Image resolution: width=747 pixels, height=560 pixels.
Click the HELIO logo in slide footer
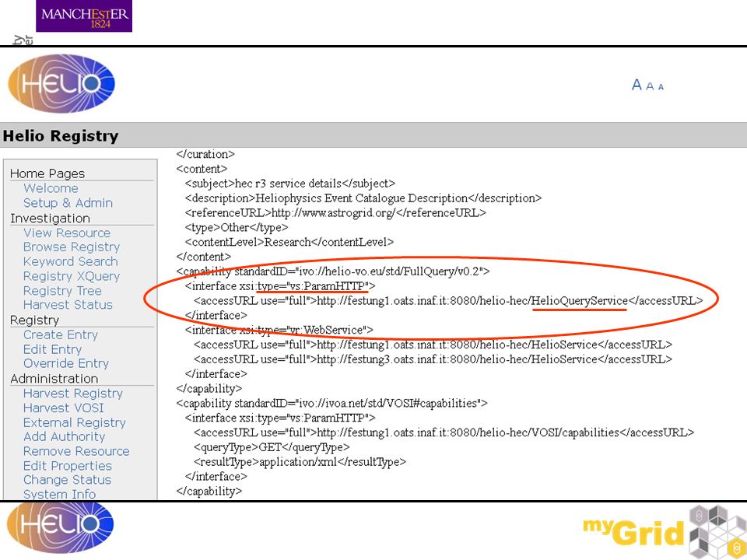coord(61,527)
